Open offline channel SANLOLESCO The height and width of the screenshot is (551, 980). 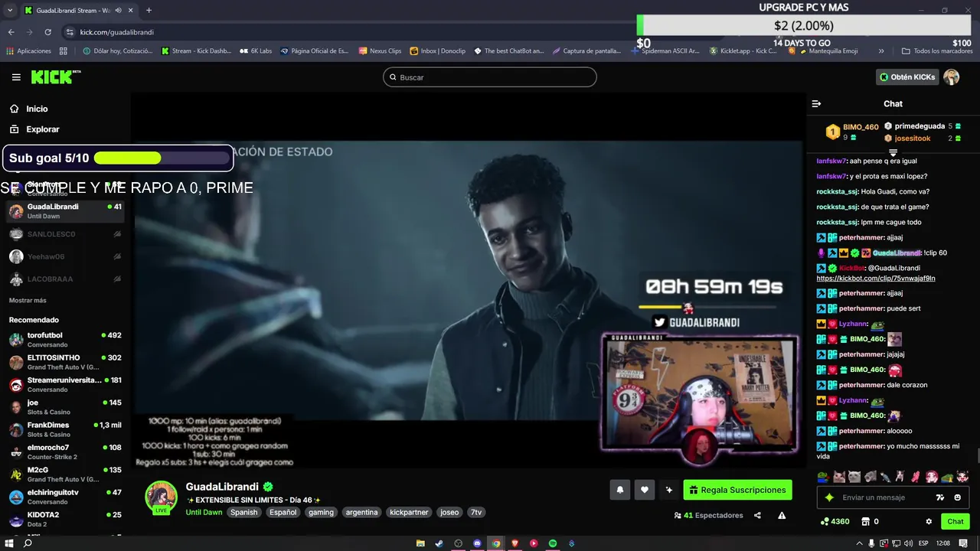[64, 234]
